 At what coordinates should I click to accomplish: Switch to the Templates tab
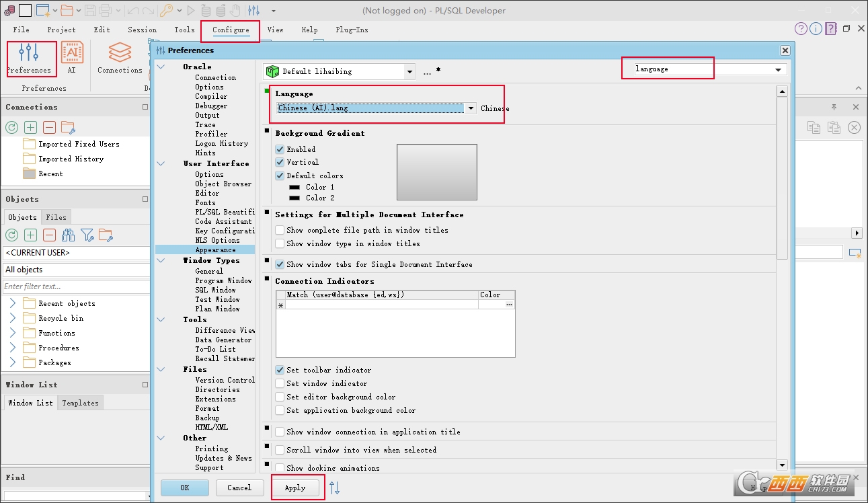(x=80, y=403)
